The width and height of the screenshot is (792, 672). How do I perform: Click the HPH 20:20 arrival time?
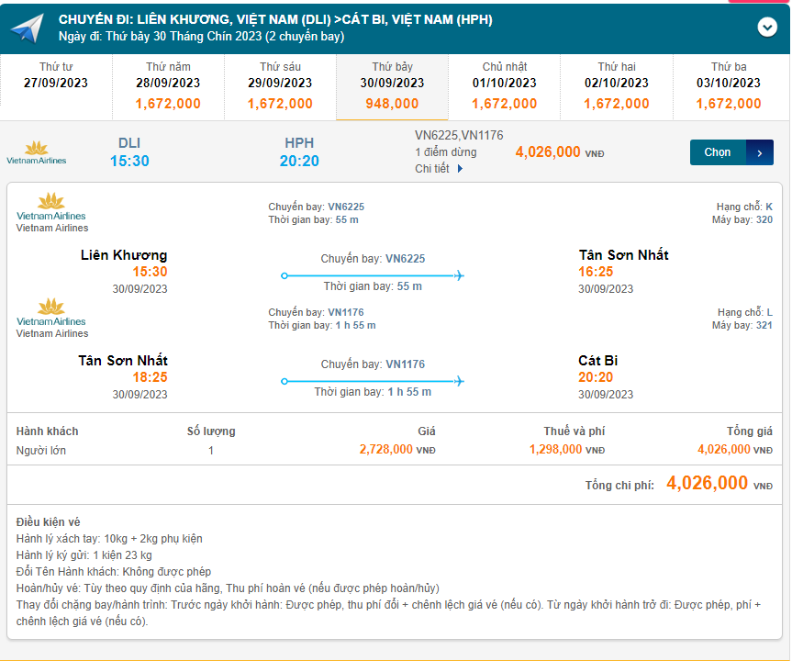point(299,161)
